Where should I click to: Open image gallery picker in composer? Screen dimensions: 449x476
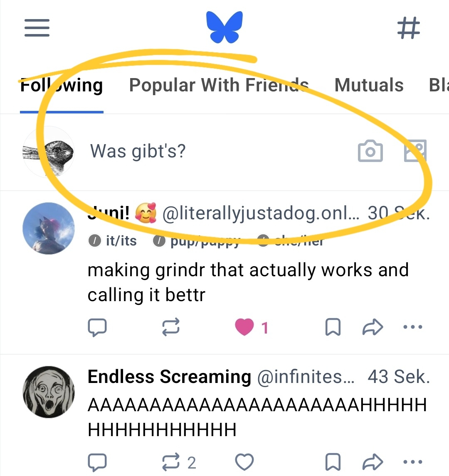coord(415,150)
